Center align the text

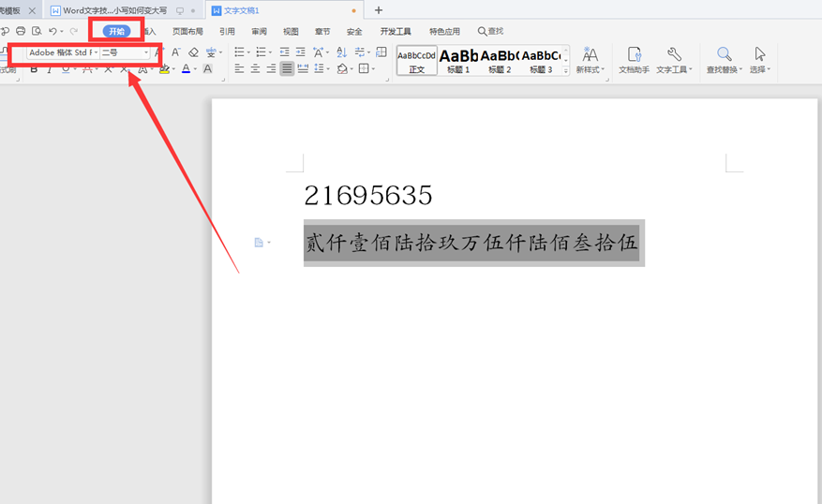(x=255, y=68)
